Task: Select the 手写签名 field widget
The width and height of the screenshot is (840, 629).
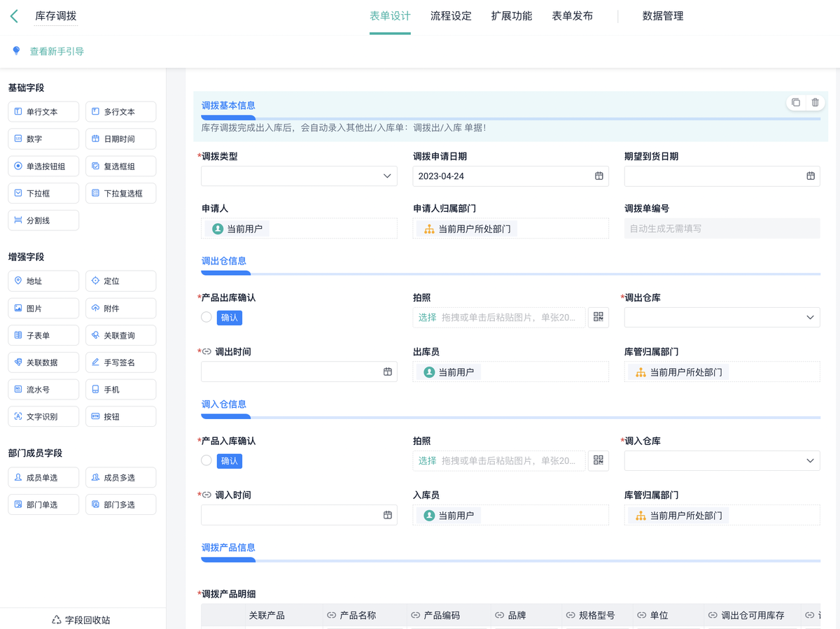Action: point(120,362)
